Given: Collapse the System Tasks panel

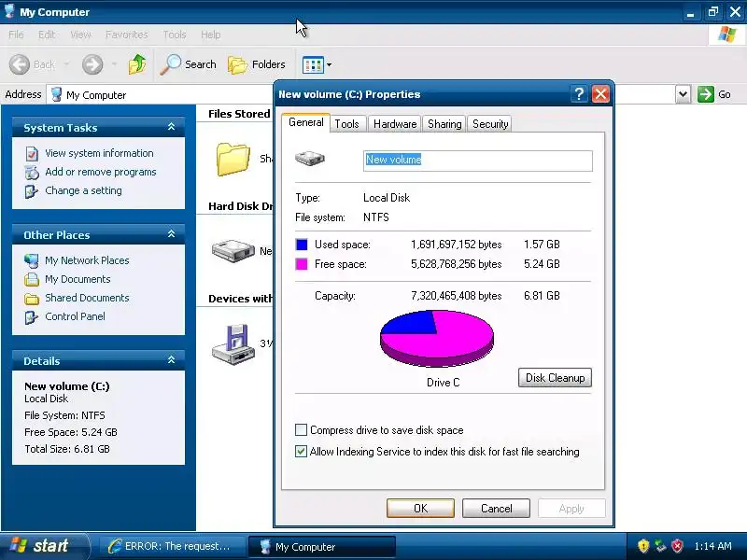Looking at the screenshot, I should (x=171, y=127).
